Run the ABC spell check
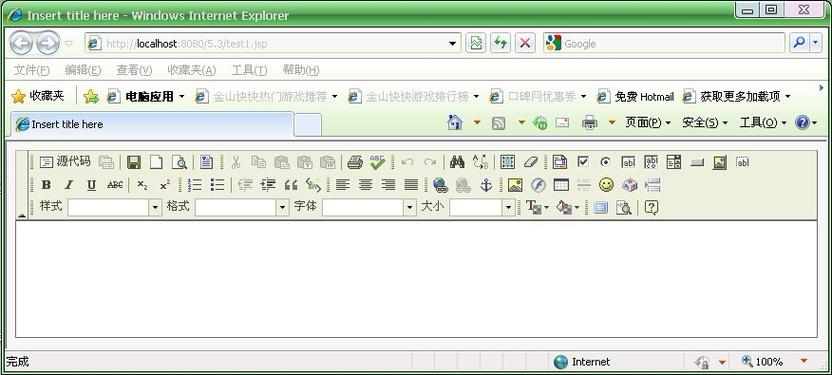Image resolution: width=832 pixels, height=375 pixels. (x=377, y=162)
